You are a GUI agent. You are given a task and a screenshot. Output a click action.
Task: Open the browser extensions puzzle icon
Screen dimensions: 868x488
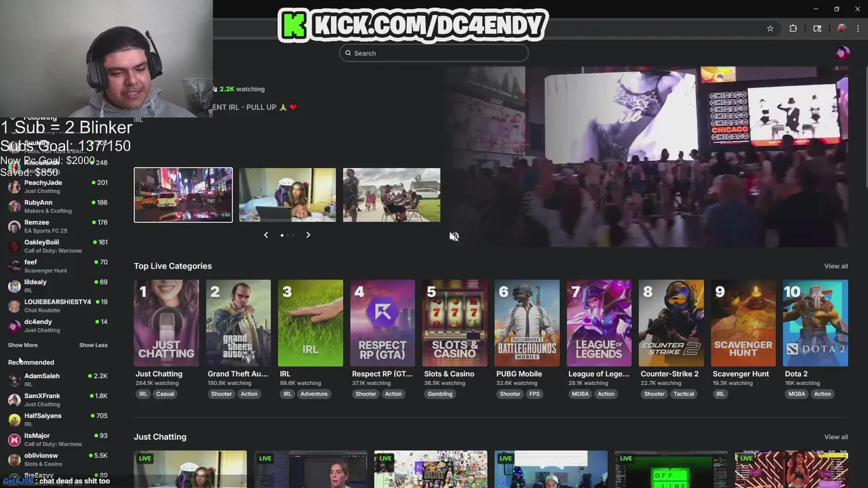pos(793,28)
